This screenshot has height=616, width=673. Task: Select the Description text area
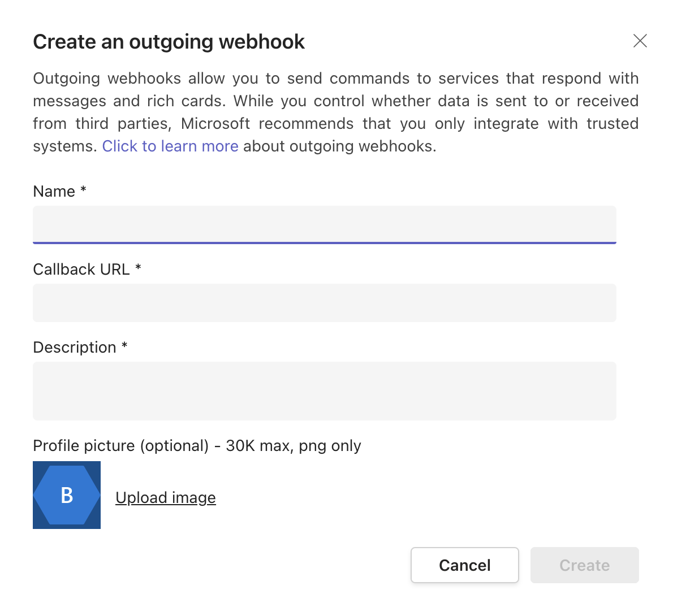325,391
